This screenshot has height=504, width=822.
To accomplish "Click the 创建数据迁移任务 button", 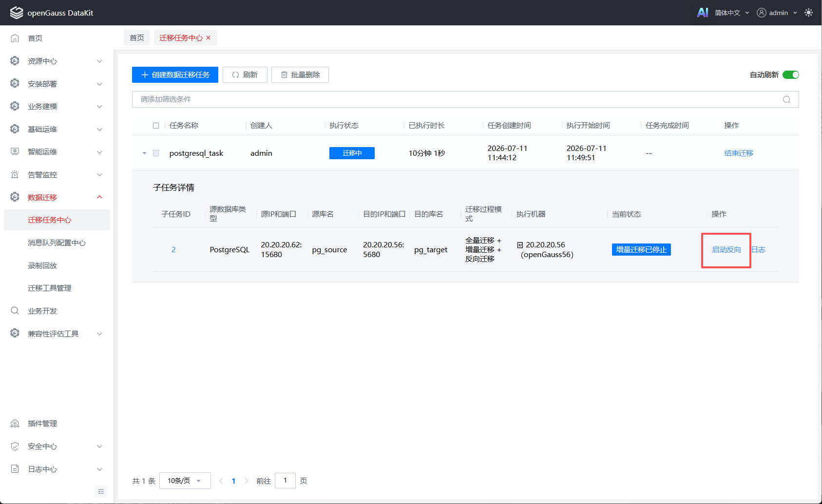I will (175, 75).
